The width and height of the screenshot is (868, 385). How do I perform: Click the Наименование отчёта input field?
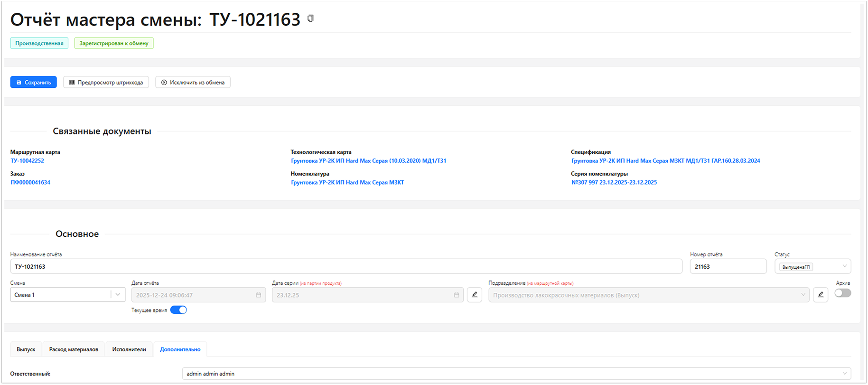pos(345,266)
